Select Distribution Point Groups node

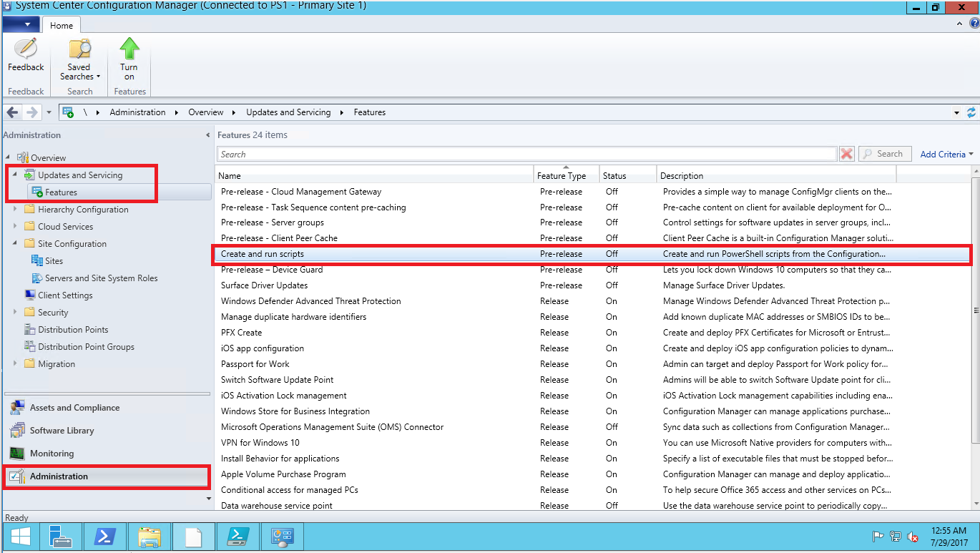tap(86, 346)
